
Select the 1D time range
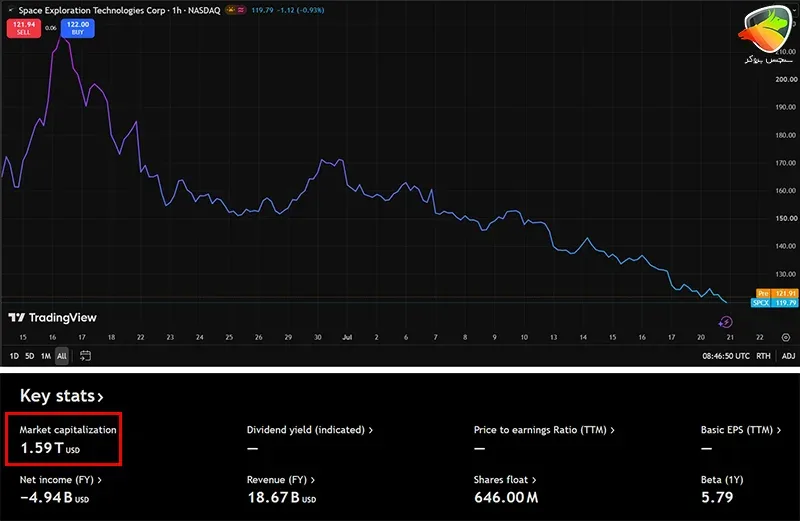14,356
